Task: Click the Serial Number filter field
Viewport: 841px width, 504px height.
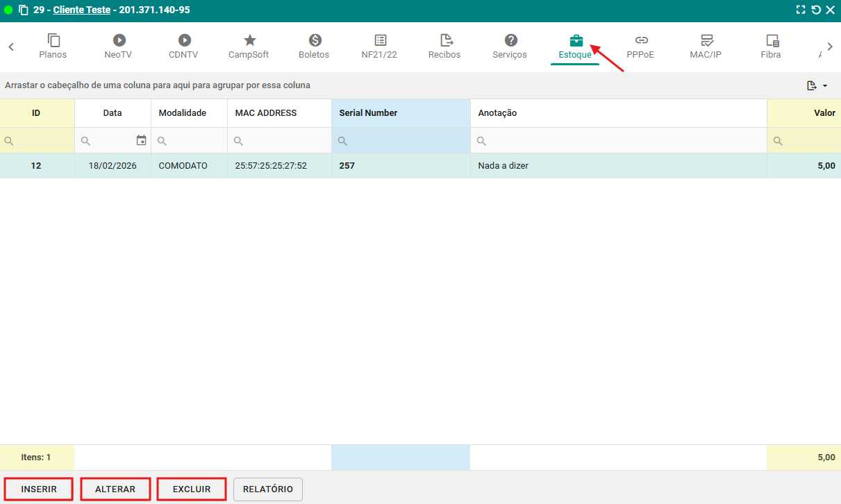Action: [406, 141]
